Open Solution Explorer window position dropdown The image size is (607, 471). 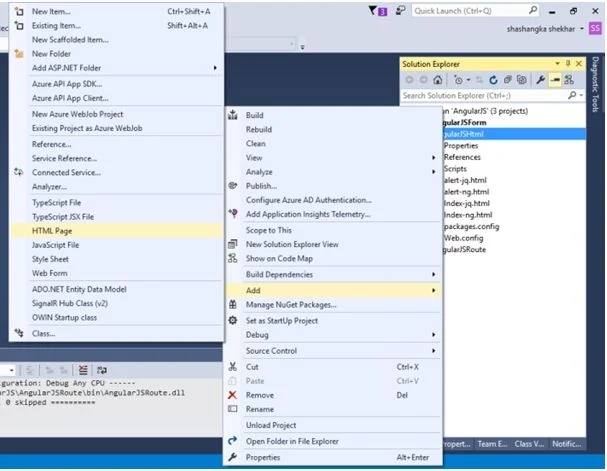click(557, 63)
